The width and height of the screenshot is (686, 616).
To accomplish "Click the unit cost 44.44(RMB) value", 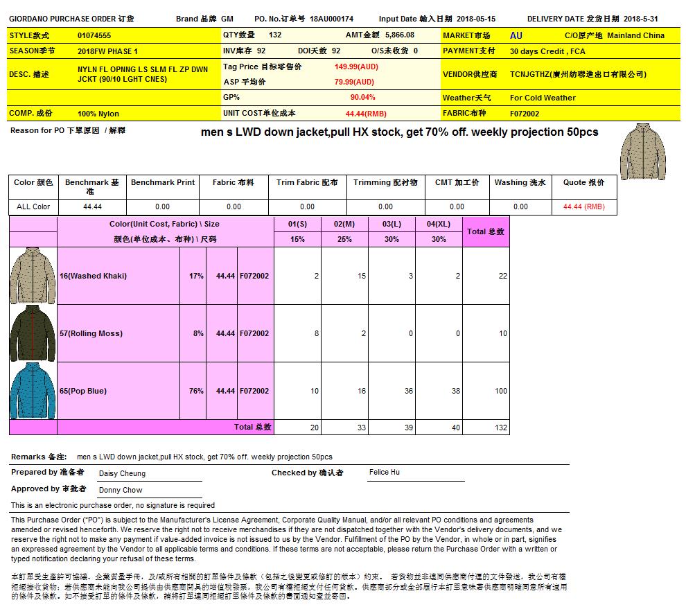I will point(365,114).
